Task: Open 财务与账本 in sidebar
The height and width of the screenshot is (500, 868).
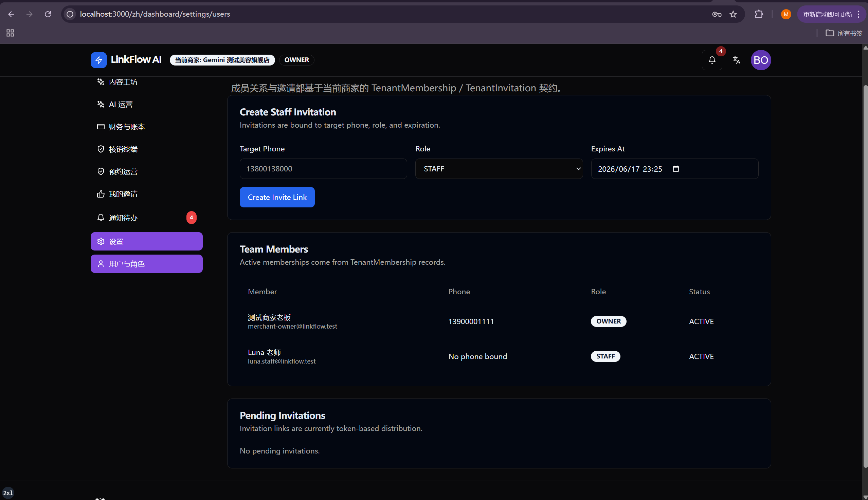Action: [x=146, y=127]
